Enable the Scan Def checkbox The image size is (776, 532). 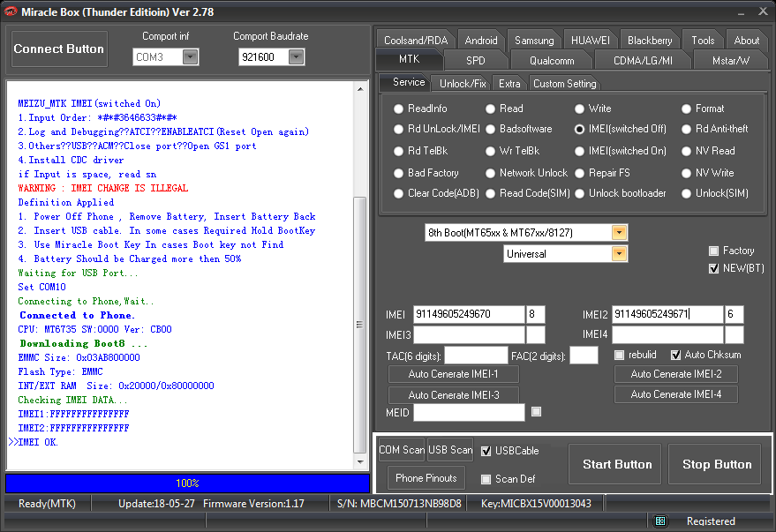click(486, 479)
